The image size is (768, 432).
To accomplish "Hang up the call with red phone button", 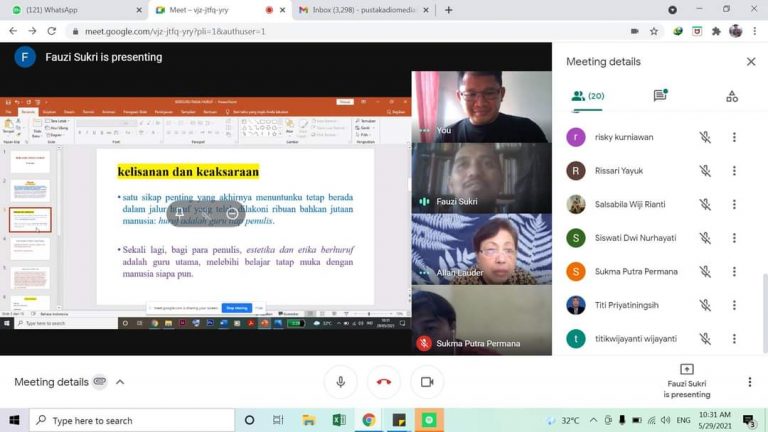I will point(384,382).
